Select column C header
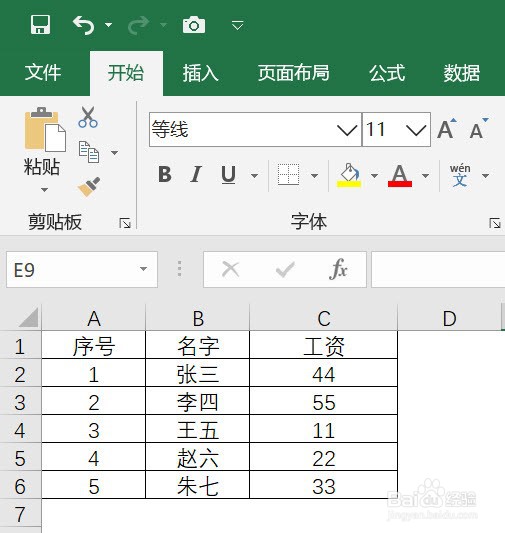505x533 pixels. coord(324,318)
